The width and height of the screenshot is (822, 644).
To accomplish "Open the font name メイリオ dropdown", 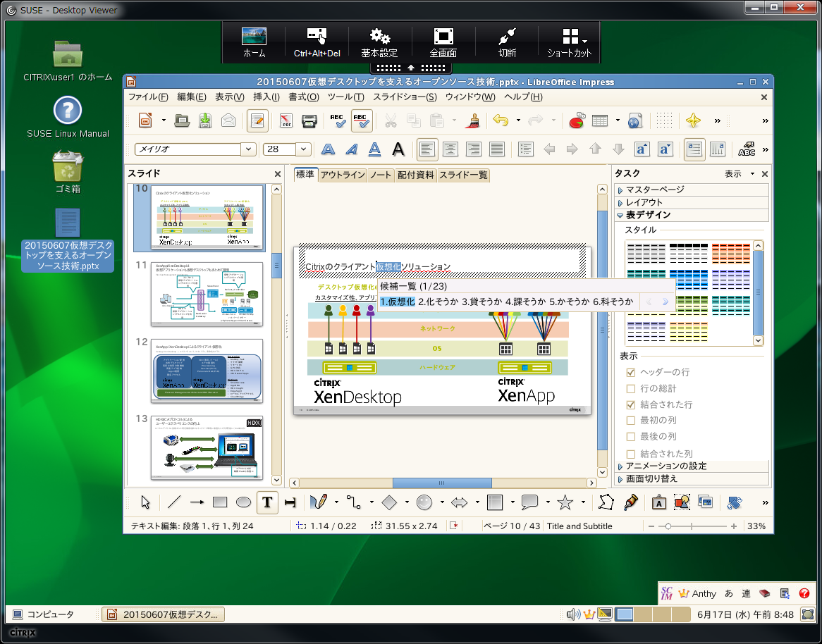I will pyautogui.click(x=248, y=149).
